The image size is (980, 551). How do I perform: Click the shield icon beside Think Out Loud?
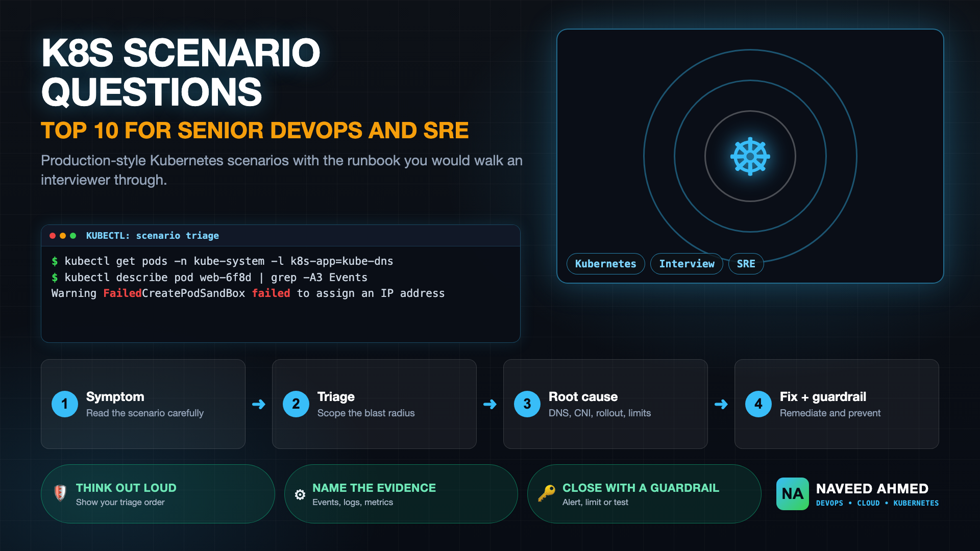(x=60, y=493)
